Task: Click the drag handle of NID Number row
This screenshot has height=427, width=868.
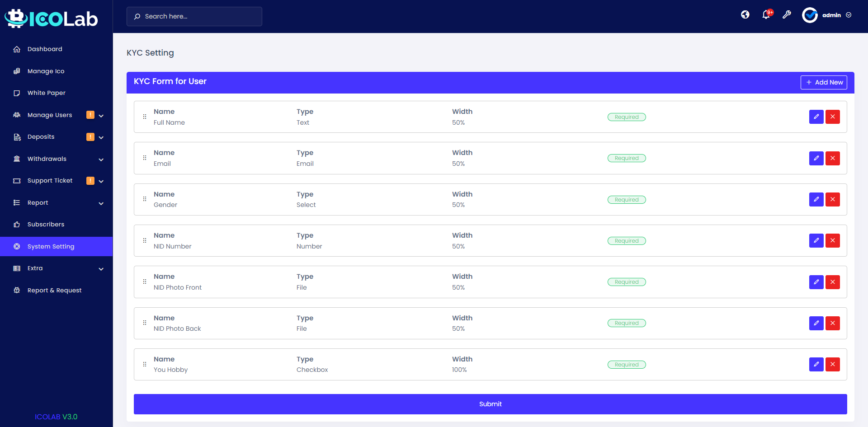Action: [x=145, y=240]
